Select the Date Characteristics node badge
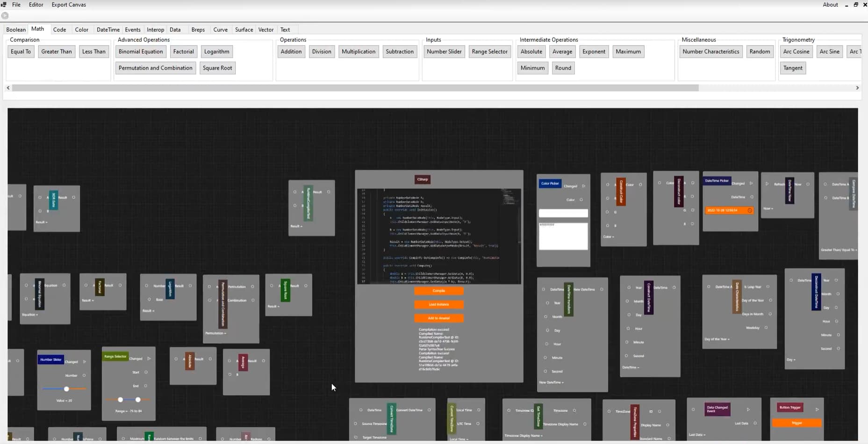The height and width of the screenshot is (444, 868). coord(737,297)
